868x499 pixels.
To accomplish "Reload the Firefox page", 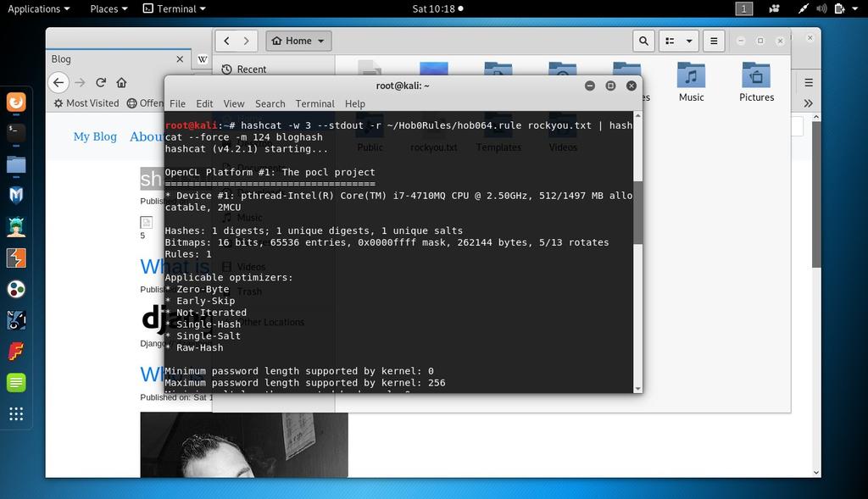I will [x=101, y=82].
